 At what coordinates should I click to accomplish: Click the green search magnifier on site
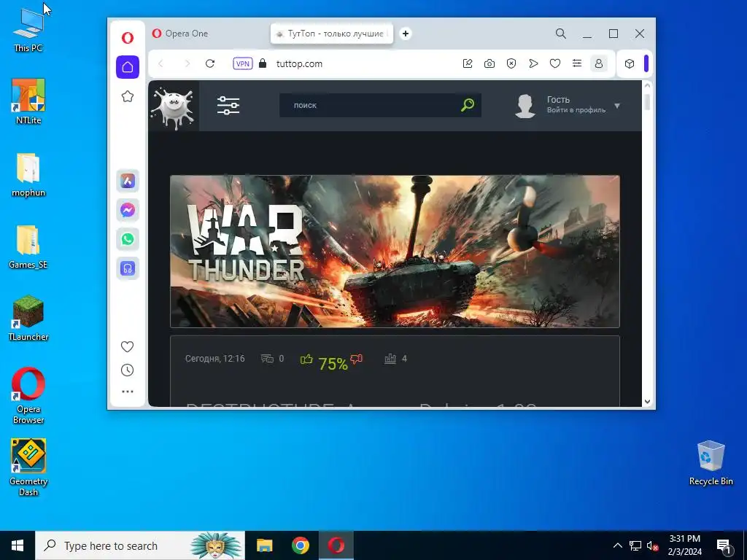pyautogui.click(x=468, y=105)
